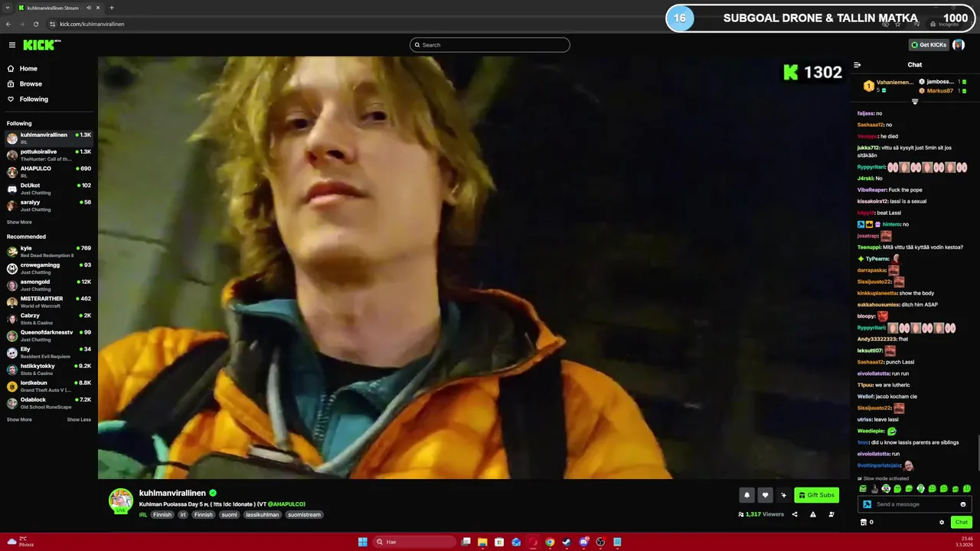The width and height of the screenshot is (980, 551).
Task: Open crowegamingg recommended channel
Action: click(49, 269)
